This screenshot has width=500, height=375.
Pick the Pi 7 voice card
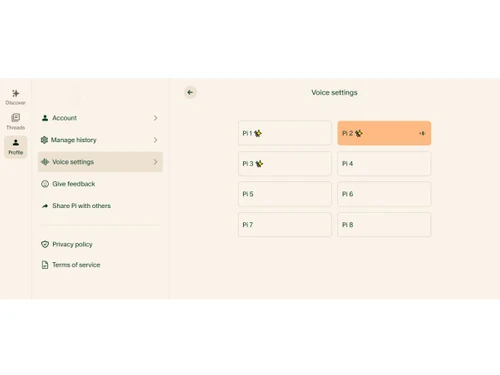(285, 225)
